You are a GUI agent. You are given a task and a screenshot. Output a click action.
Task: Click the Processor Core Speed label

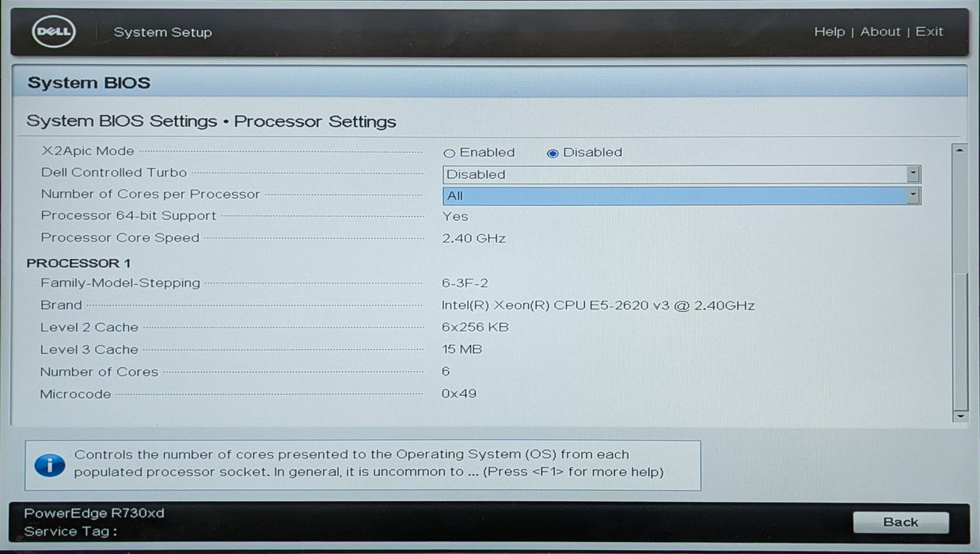pos(120,237)
